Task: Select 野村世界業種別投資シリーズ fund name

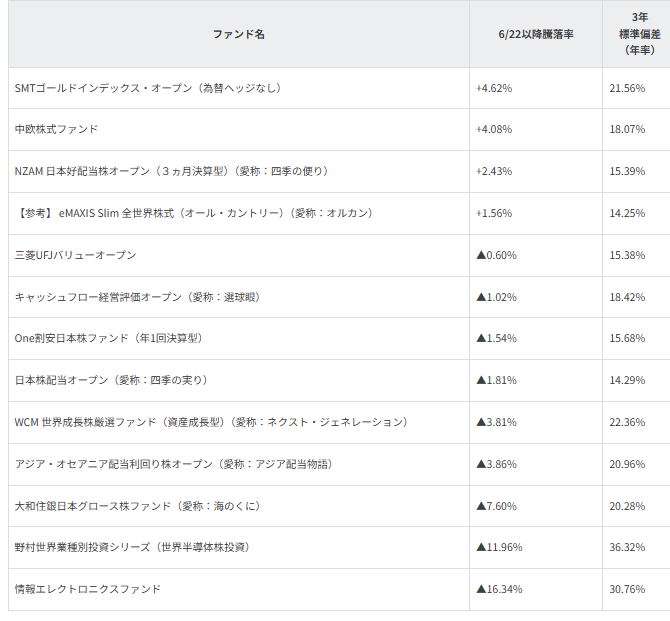Action: pos(132,547)
